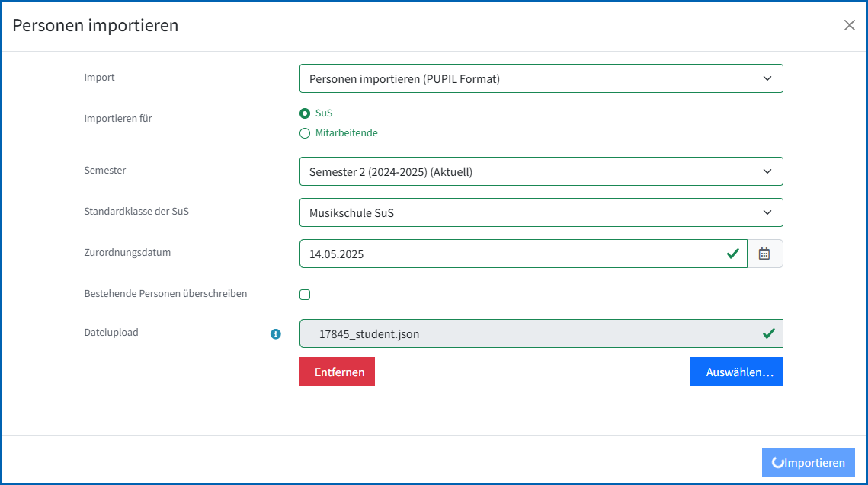Start the import with Importieren button
Viewport: 868px width, 485px height.
coord(809,462)
